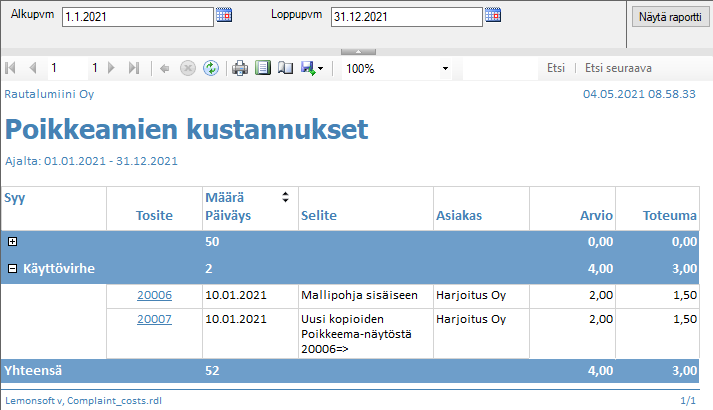Go to previous report page
Screen dimensions: 713x410
tap(33, 68)
